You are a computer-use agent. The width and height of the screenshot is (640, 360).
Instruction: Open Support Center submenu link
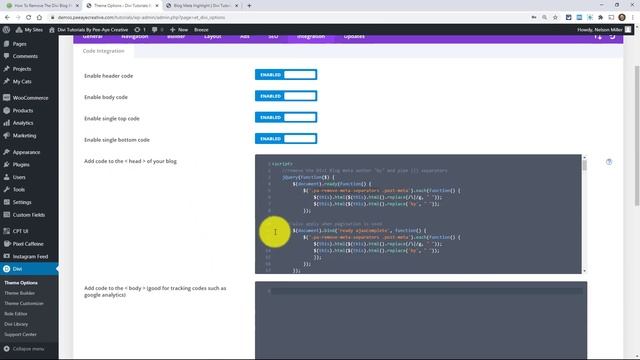(20, 334)
